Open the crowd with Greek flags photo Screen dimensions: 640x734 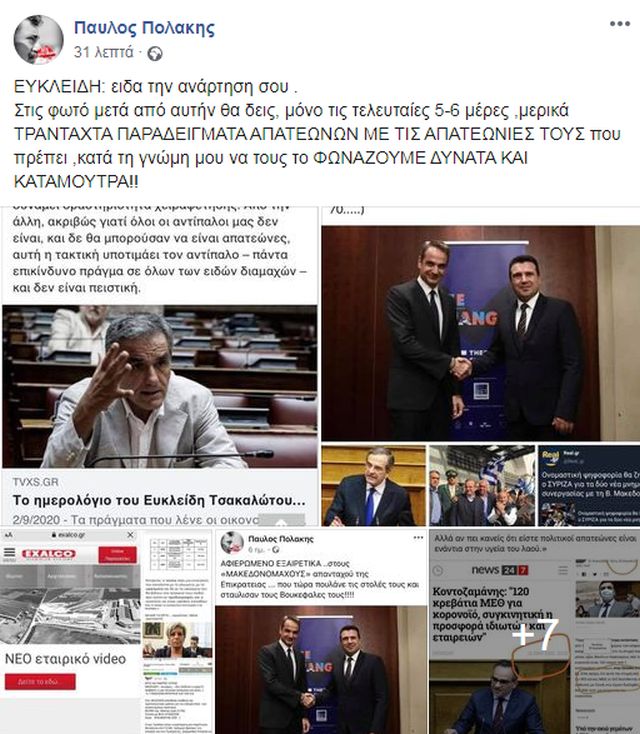[x=482, y=485]
